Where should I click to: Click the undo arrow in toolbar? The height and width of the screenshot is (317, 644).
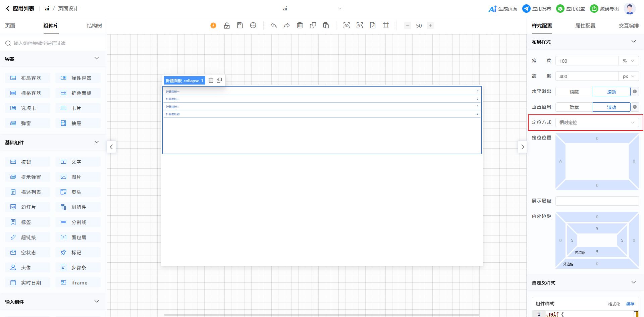click(x=274, y=25)
